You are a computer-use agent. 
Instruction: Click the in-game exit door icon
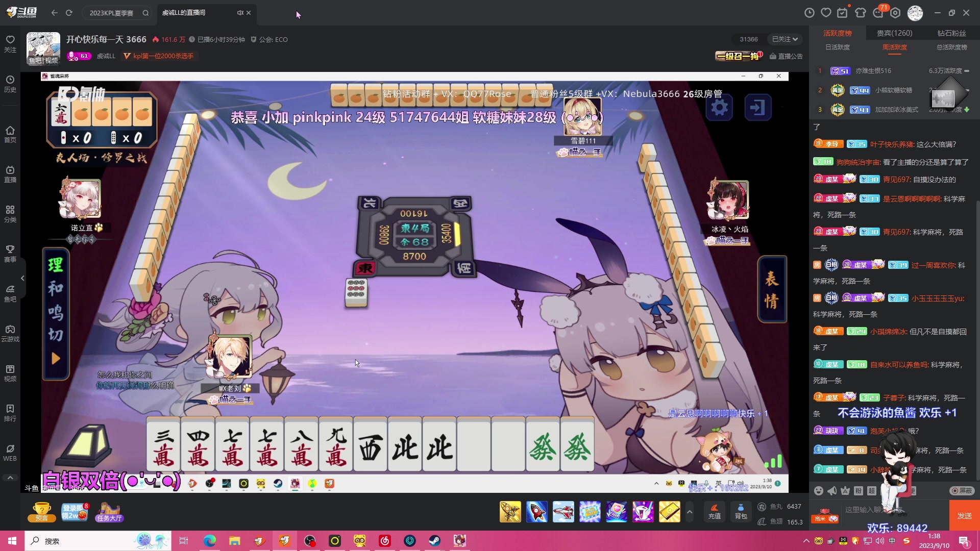tap(757, 108)
